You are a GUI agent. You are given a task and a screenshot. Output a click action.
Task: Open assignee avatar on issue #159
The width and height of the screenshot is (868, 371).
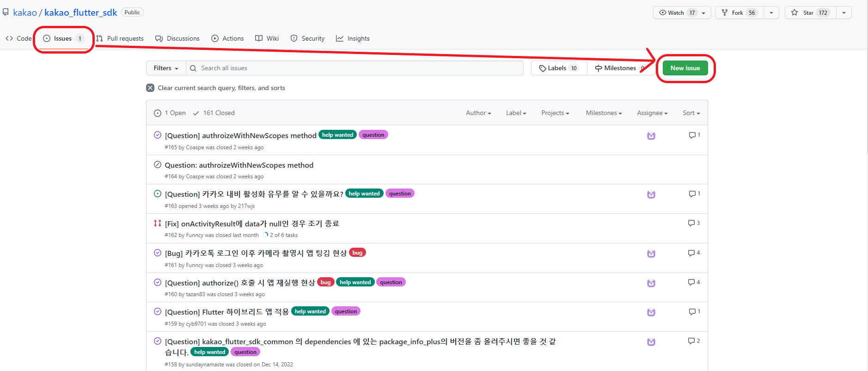[x=651, y=312]
